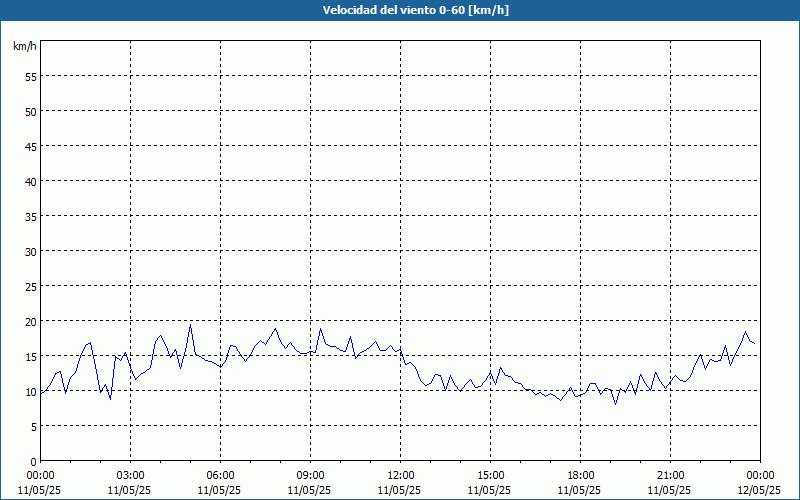Click the 06:00 time label

pyautogui.click(x=220, y=475)
